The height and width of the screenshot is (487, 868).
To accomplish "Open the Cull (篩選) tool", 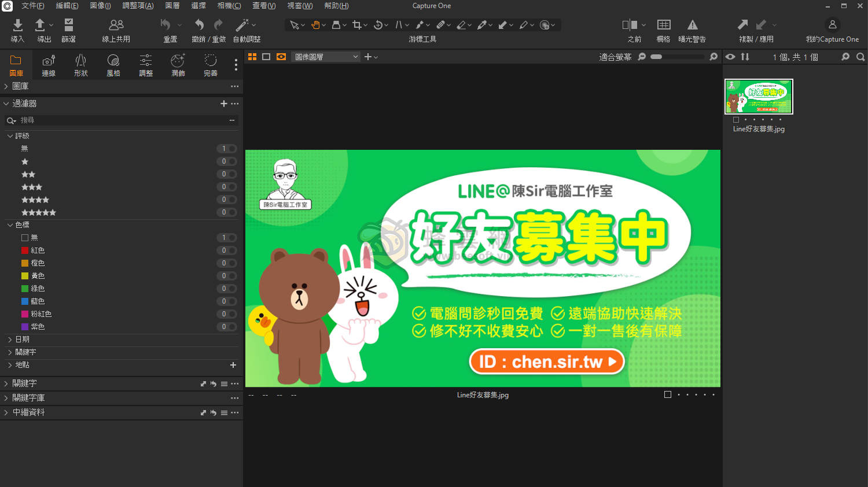I will 68,25.
